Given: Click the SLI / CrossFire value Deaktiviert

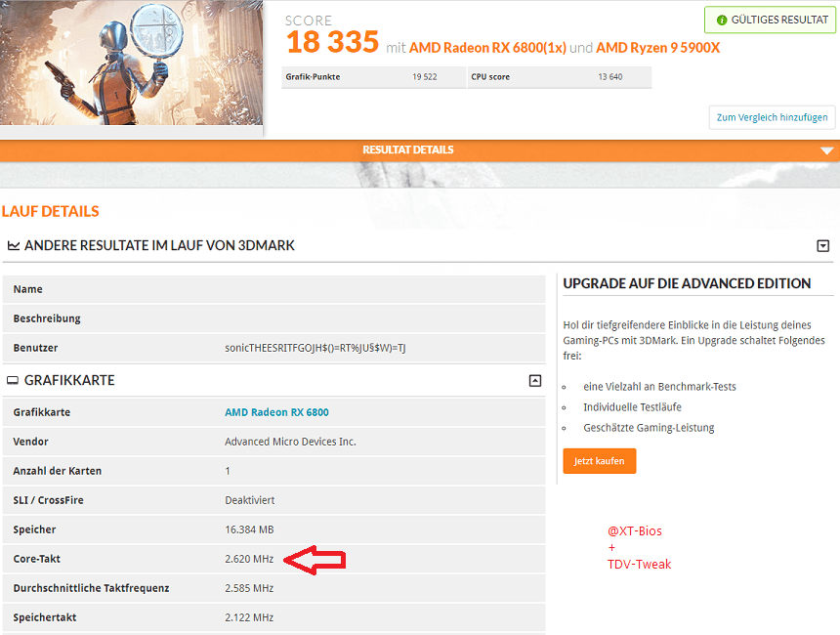Looking at the screenshot, I should tap(250, 500).
